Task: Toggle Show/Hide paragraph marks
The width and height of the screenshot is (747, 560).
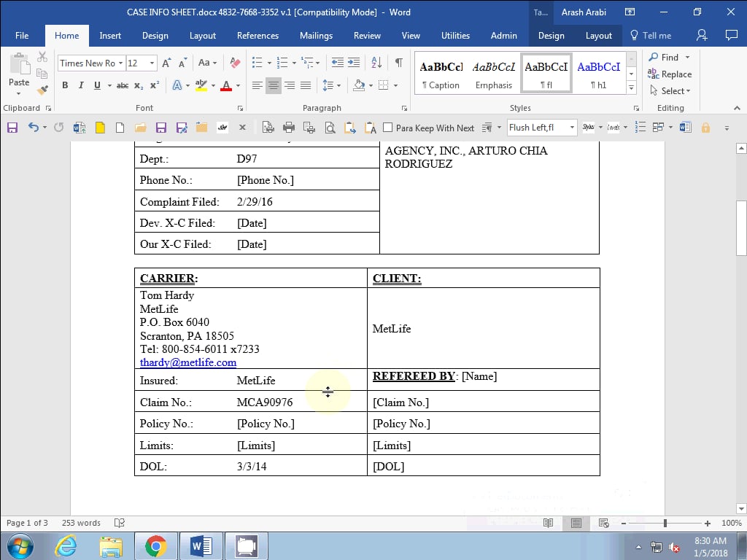Action: [399, 63]
